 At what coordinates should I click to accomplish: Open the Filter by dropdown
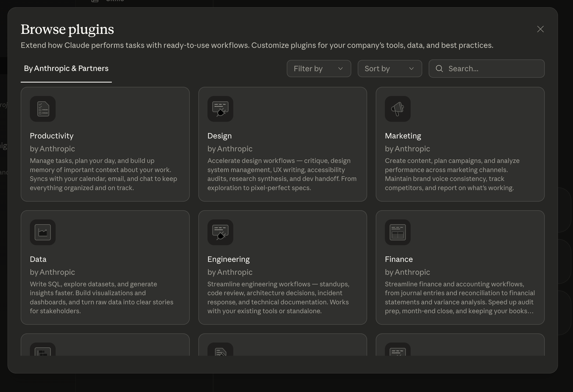pos(318,69)
